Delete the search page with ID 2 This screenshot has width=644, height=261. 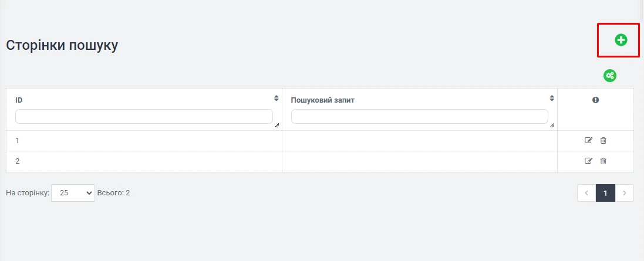pos(603,161)
